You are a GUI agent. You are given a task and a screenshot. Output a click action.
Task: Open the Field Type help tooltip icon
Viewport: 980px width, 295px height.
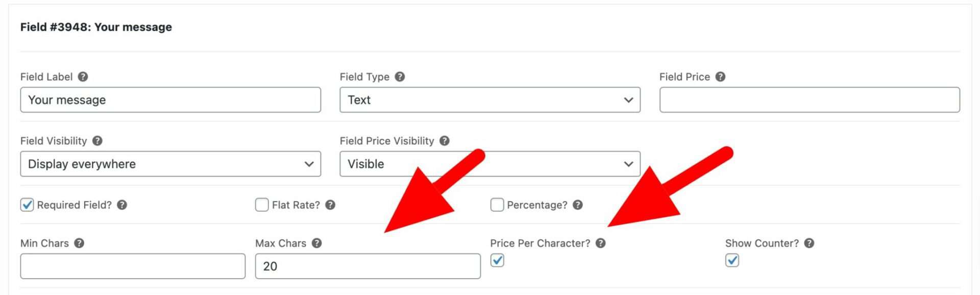(x=400, y=77)
